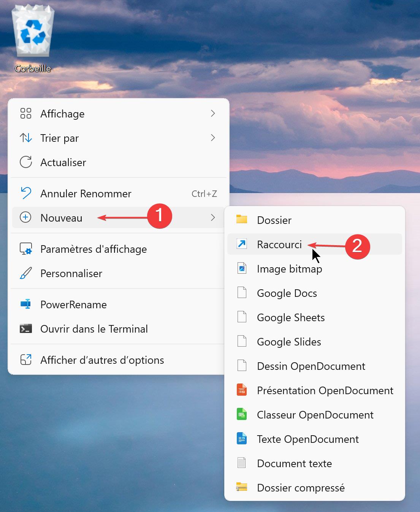Click the Raccourci shortcut arrow icon
The image size is (420, 512).
click(242, 244)
